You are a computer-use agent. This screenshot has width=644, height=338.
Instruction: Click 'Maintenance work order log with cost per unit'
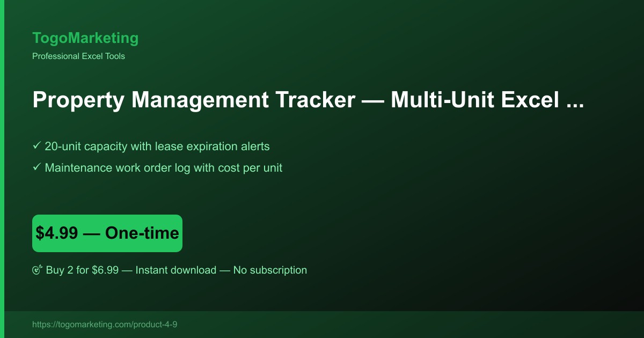click(x=164, y=167)
